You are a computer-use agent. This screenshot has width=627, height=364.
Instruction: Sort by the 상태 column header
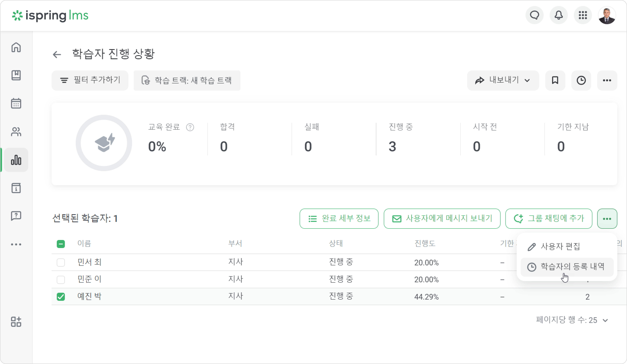click(x=336, y=243)
